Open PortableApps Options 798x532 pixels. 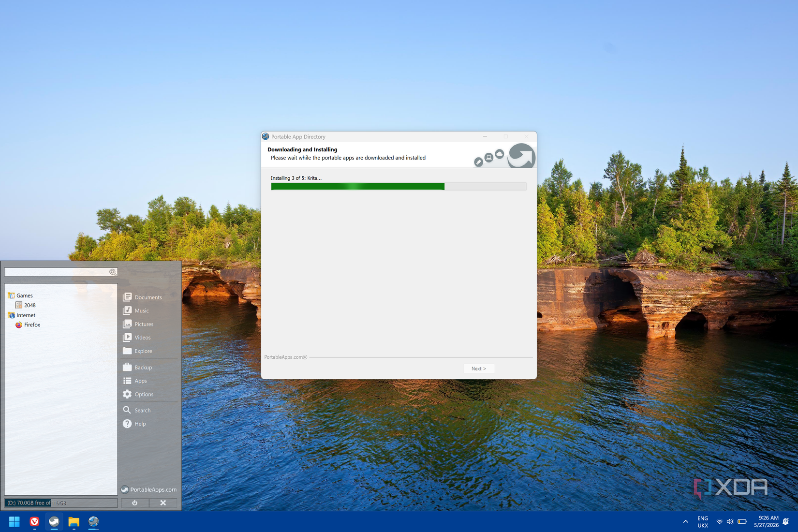tap(138, 394)
